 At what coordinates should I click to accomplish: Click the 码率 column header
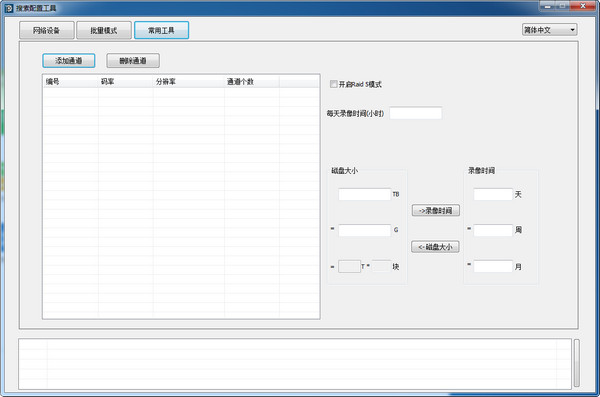click(126, 82)
